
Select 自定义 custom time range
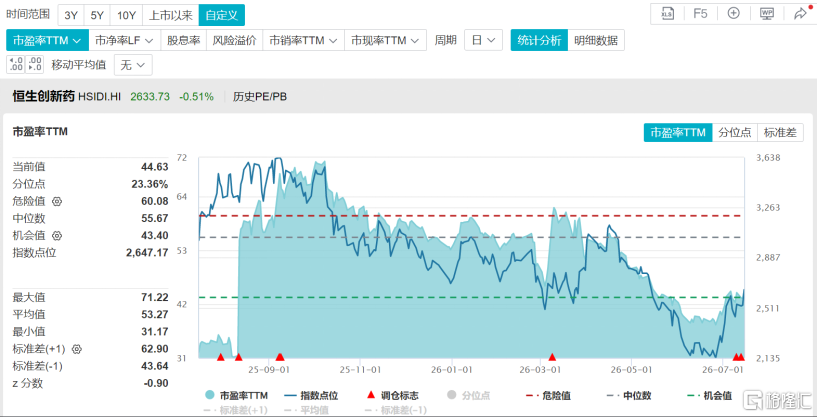222,15
